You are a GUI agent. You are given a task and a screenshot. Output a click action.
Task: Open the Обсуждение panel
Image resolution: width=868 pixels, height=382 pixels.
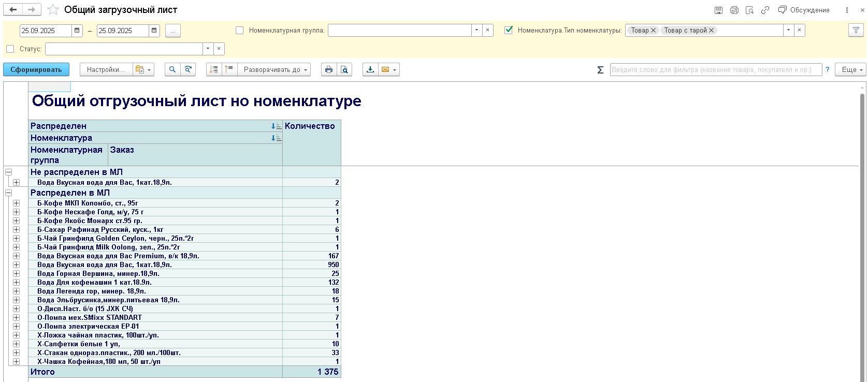tap(804, 10)
